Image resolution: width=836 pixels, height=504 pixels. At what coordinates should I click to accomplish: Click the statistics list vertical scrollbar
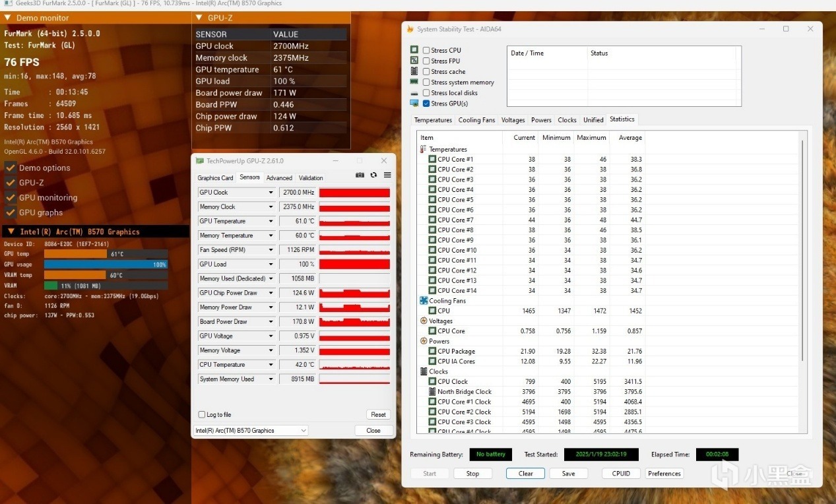click(x=802, y=282)
